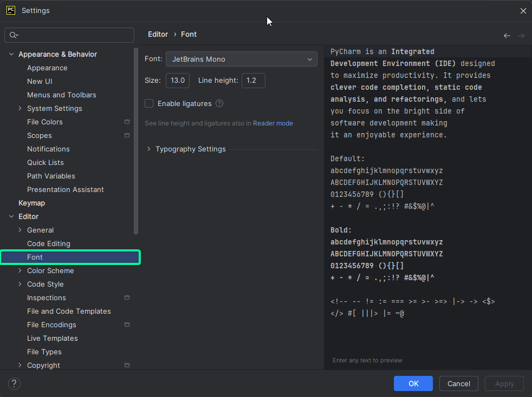Click the PyCharm logo in the title bar
The height and width of the screenshot is (397, 532).
coord(10,10)
